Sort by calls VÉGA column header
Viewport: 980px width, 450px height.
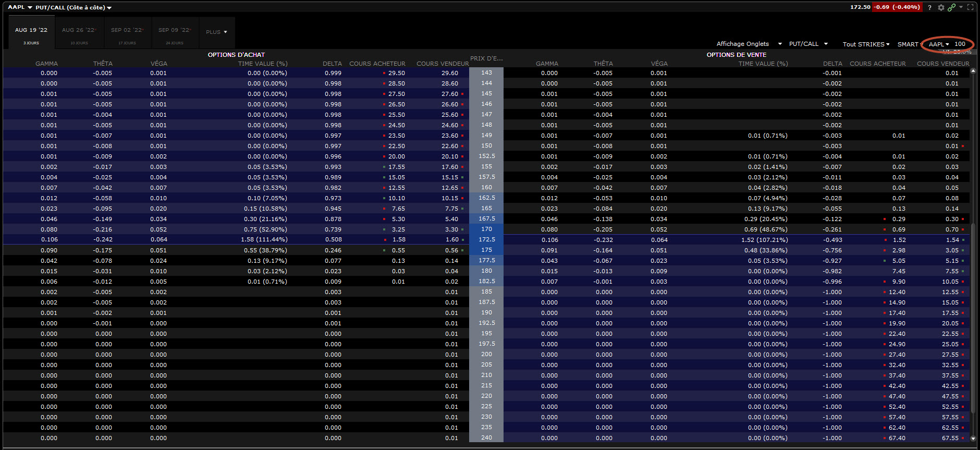158,64
